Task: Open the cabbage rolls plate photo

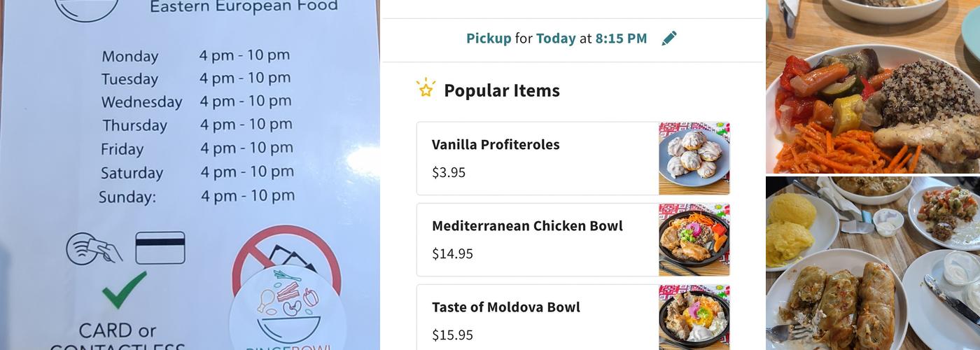Action: click(872, 263)
